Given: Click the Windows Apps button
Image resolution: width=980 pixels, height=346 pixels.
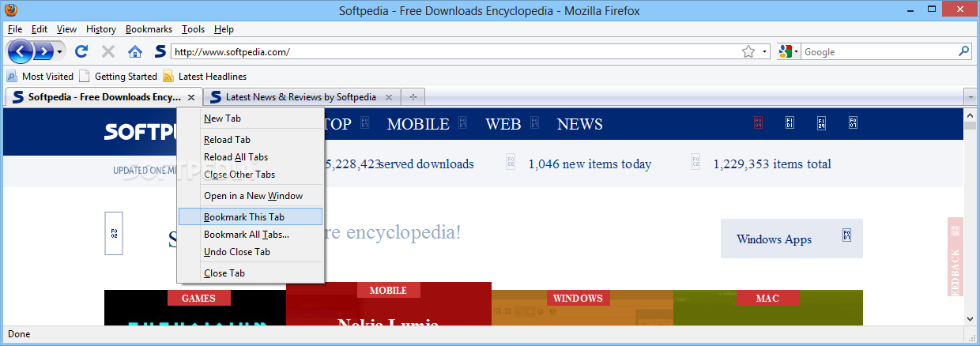Looking at the screenshot, I should (x=791, y=239).
